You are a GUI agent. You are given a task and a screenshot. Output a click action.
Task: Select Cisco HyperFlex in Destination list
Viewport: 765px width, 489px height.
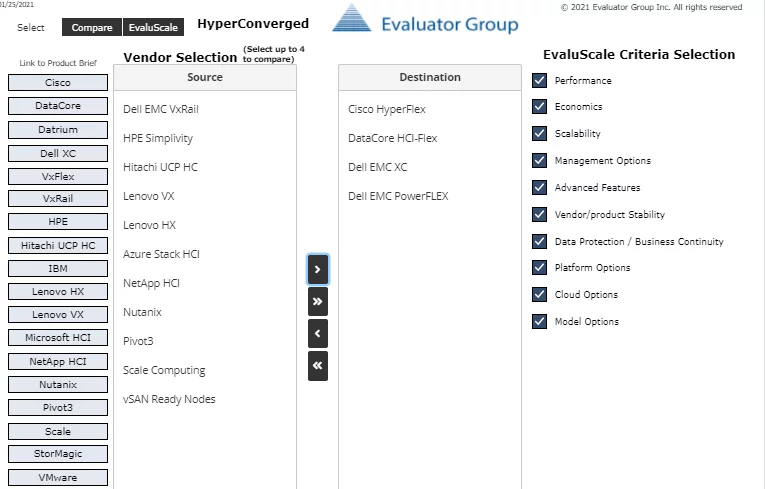click(x=387, y=109)
